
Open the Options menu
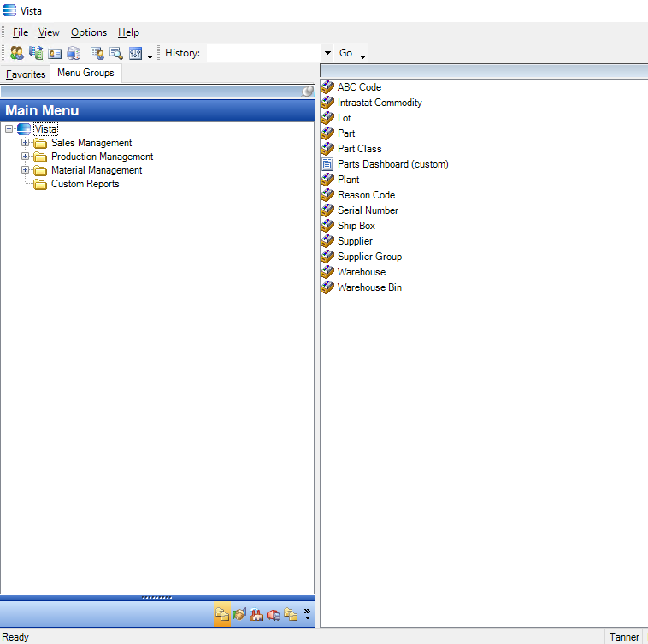pyautogui.click(x=89, y=32)
